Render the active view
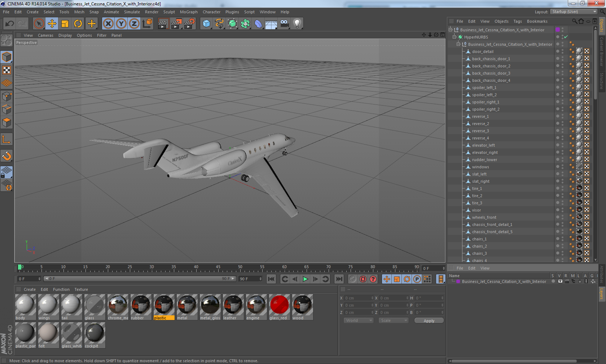Image resolution: width=606 pixels, height=364 pixels. [163, 24]
